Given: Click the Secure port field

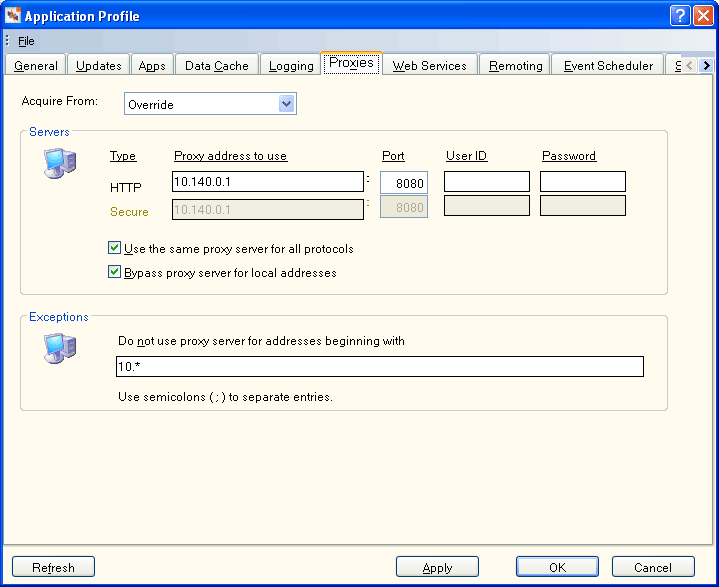Looking at the screenshot, I should (x=404, y=207).
